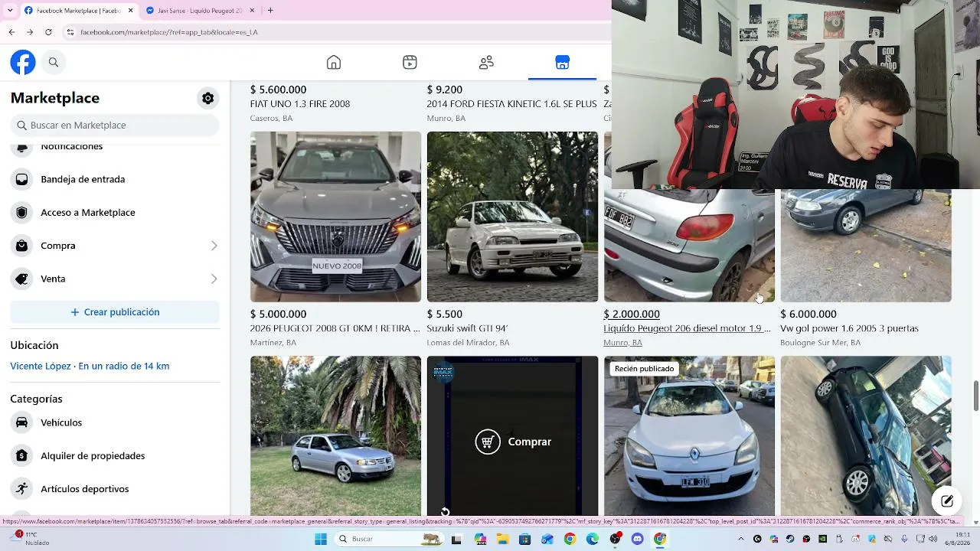This screenshot has height=551, width=980.
Task: Open Bandeja de entrada icon
Action: tap(22, 179)
